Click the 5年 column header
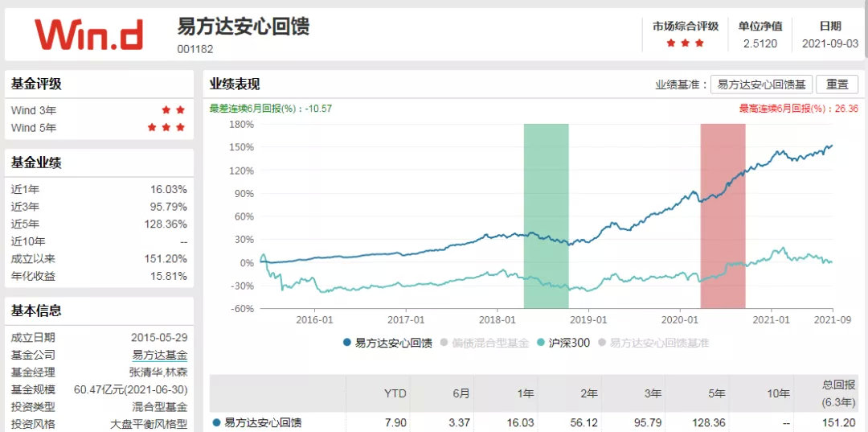The width and height of the screenshot is (868, 432). [x=716, y=393]
